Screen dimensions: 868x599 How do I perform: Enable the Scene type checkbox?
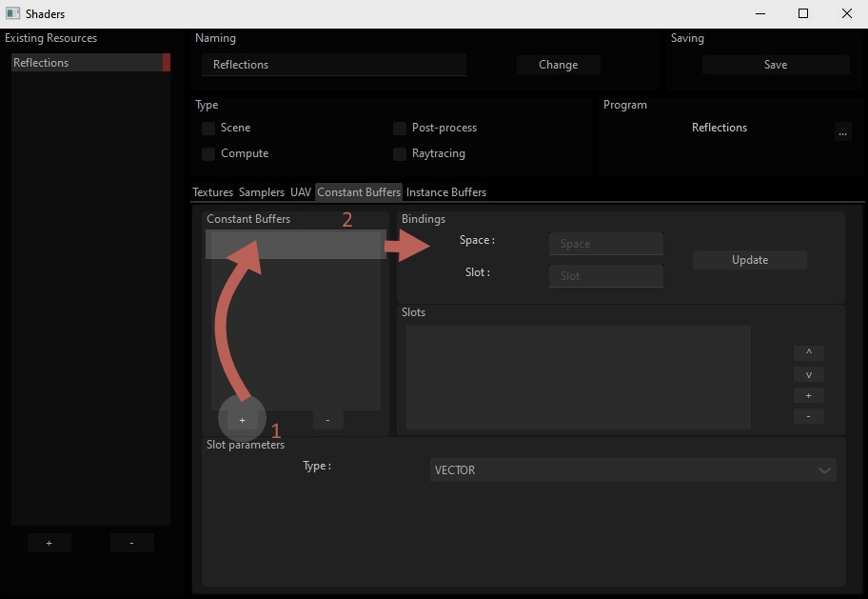point(208,129)
